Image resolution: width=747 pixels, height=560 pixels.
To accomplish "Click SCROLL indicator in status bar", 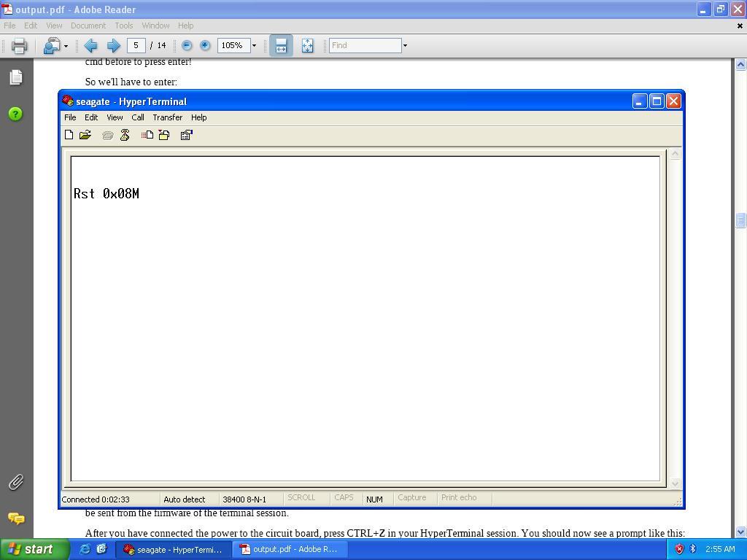I will (301, 497).
